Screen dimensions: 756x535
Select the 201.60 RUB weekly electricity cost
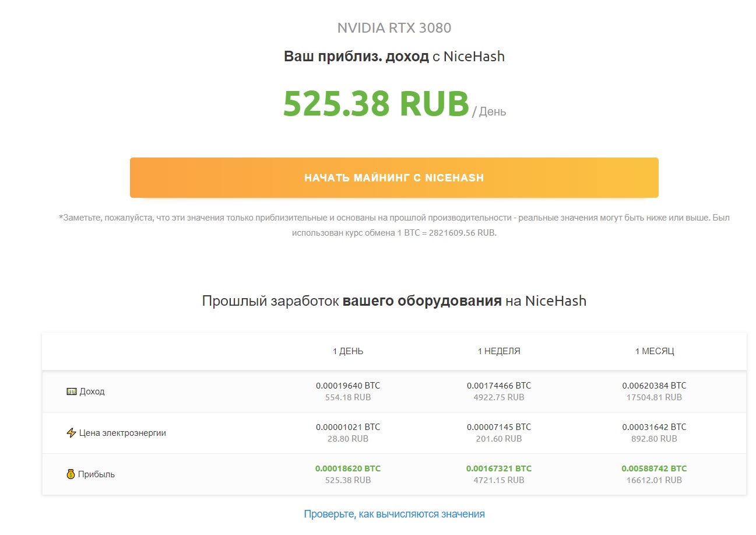[x=499, y=439]
